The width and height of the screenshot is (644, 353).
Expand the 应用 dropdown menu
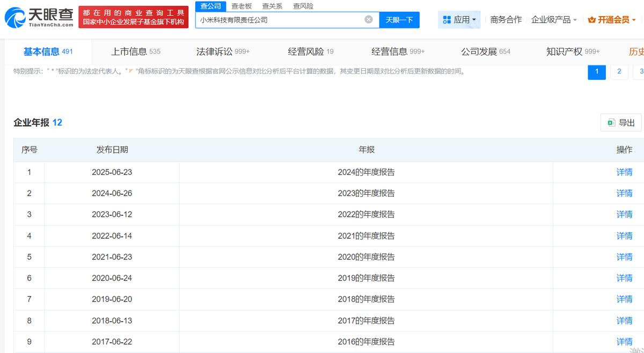coord(474,20)
